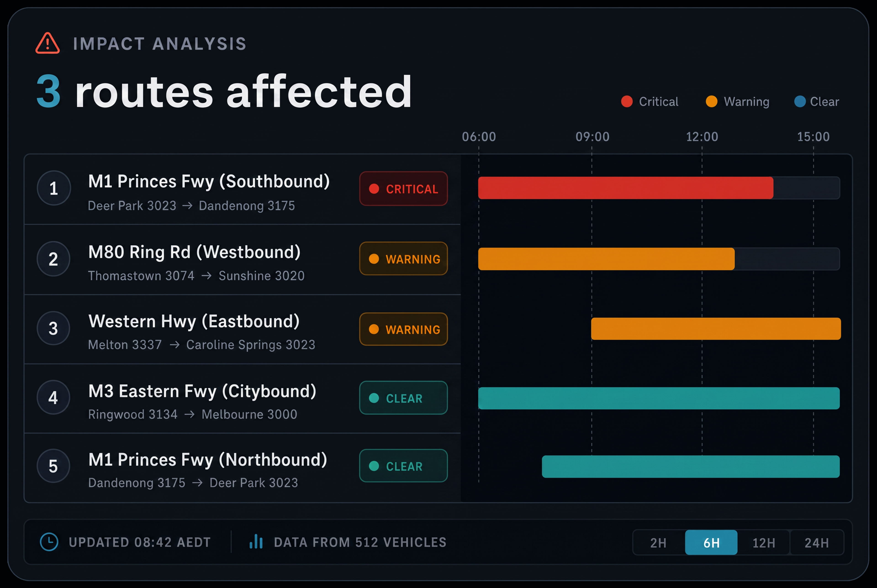Click Ringwood 3134 → Melbourne 3000 text
This screenshot has height=588, width=877.
193,414
